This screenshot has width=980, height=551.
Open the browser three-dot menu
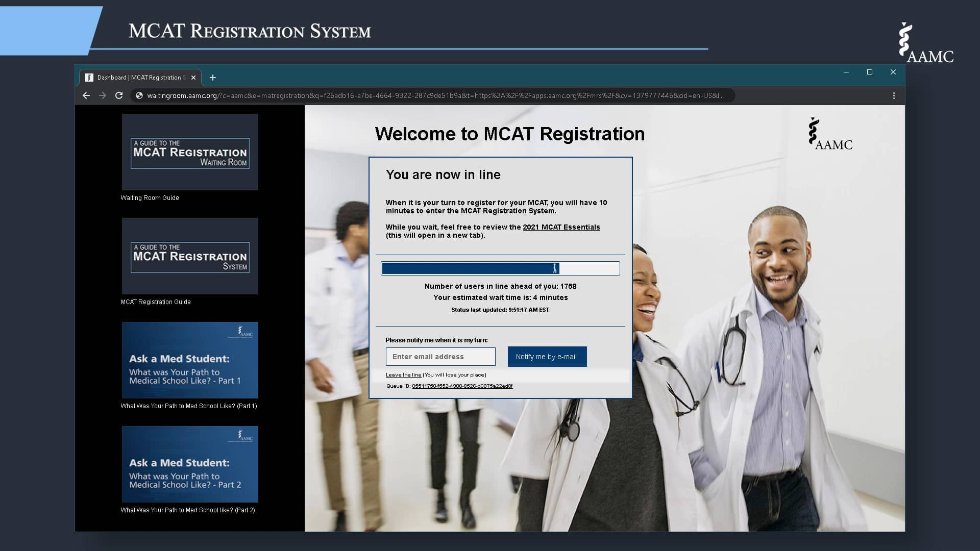(894, 95)
